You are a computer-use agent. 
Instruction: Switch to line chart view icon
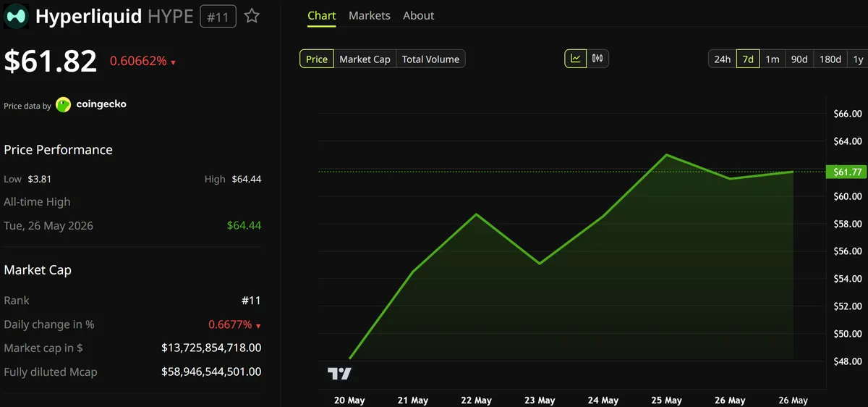[576, 59]
